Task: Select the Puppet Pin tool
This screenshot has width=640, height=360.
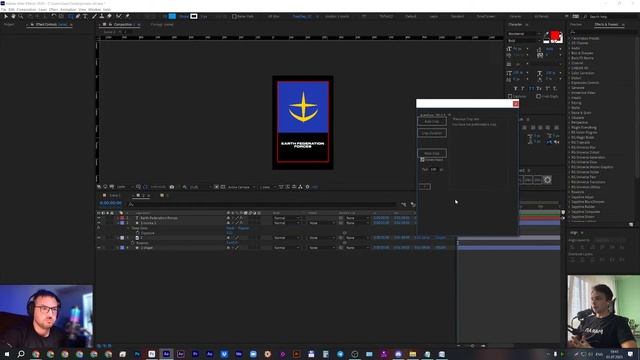Action: pyautogui.click(x=128, y=16)
